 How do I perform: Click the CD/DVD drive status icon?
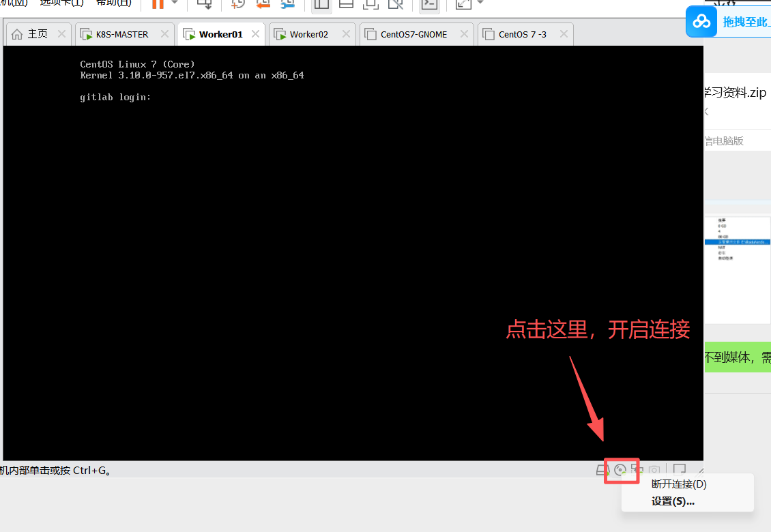(620, 470)
